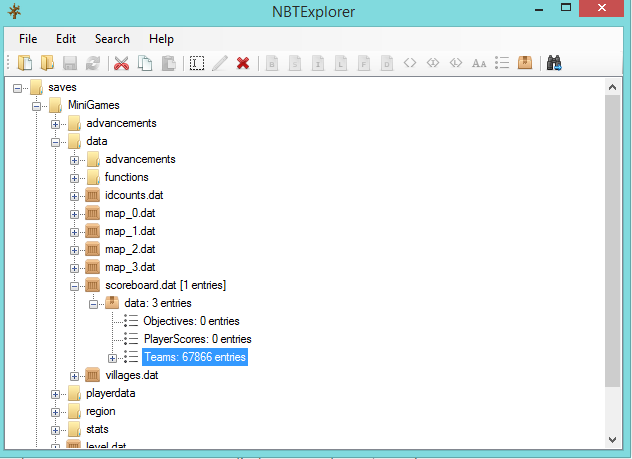This screenshot has width=632, height=459.
Task: Click the Rename tag icon
Action: [197, 63]
